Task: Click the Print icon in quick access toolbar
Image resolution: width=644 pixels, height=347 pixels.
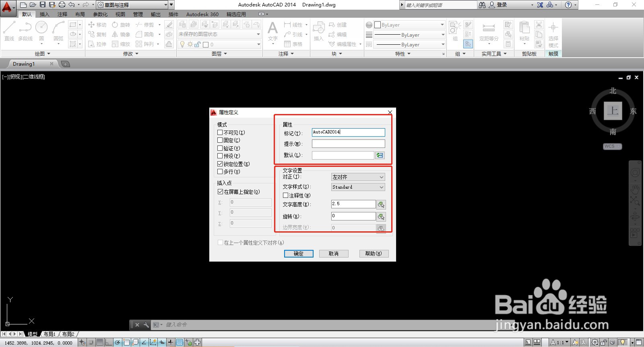Action: click(x=62, y=5)
